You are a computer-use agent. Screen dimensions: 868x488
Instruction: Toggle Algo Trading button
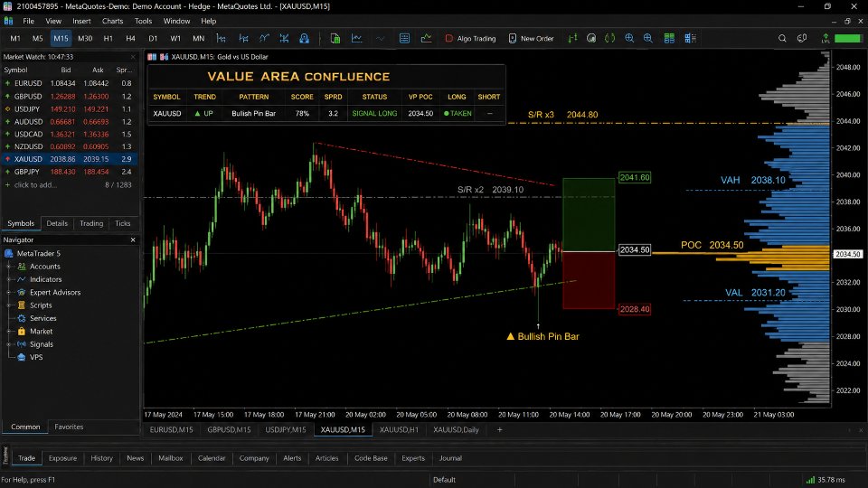(470, 38)
